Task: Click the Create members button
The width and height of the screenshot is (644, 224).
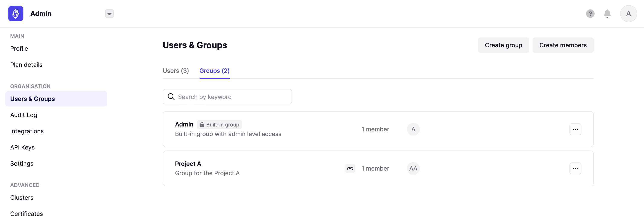Action: 563,45
